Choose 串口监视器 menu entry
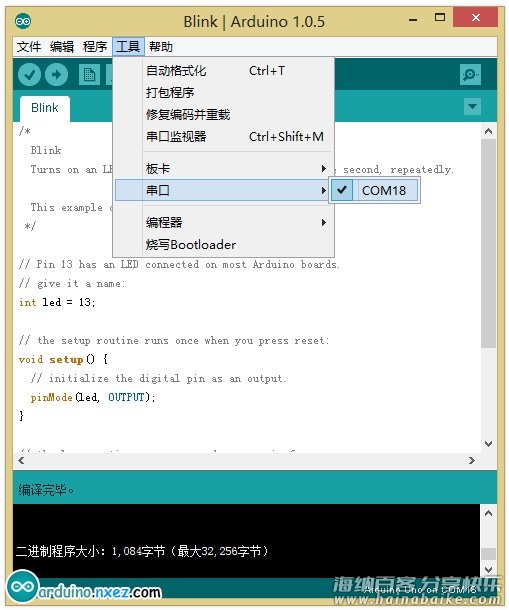The height and width of the screenshot is (610, 509). pyautogui.click(x=225, y=137)
